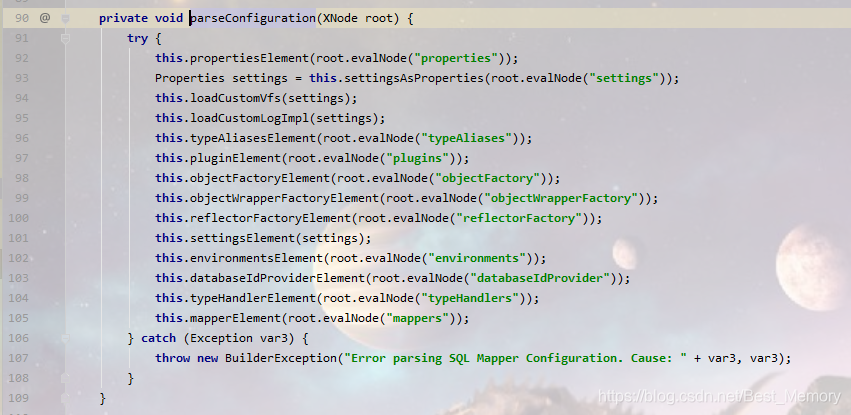Fold the catch block marker on line 106
This screenshot has height=415, width=851.
(65, 338)
